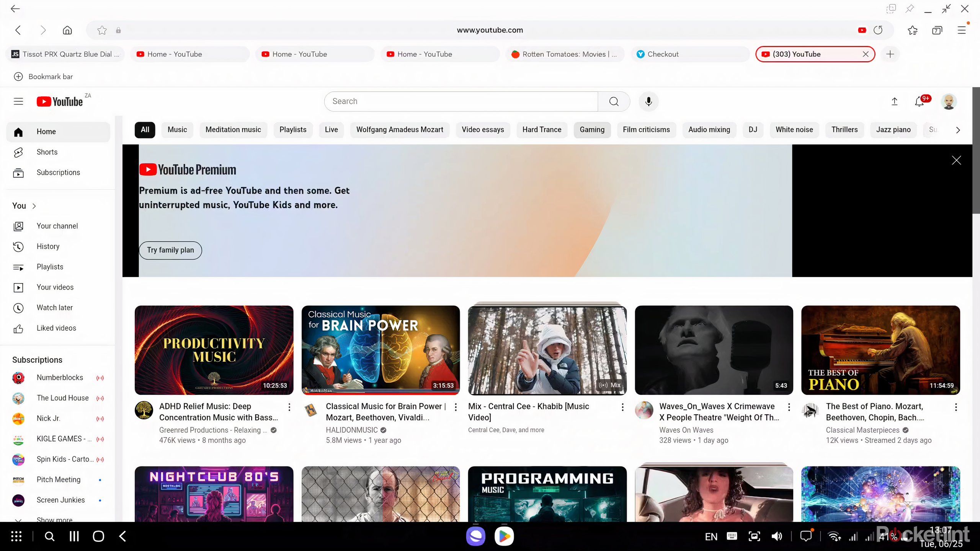Go forward with browser forward arrow
This screenshot has height=551, width=980.
pyautogui.click(x=43, y=30)
